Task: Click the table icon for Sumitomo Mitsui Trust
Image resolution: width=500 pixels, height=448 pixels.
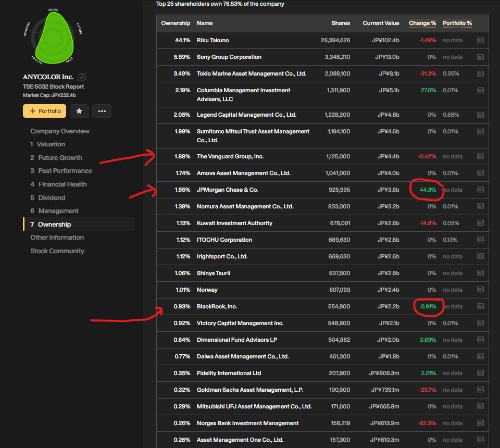Action: tap(480, 131)
